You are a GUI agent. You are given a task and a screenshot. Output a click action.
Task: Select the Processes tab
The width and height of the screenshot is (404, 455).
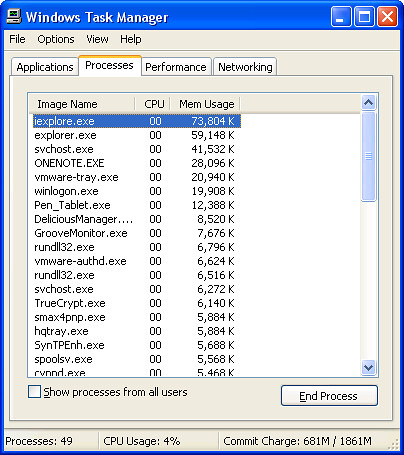[109, 65]
